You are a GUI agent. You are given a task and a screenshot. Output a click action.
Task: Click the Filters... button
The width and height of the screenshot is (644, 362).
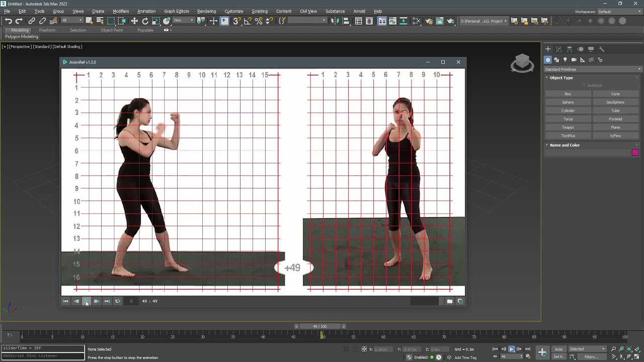[591, 357]
